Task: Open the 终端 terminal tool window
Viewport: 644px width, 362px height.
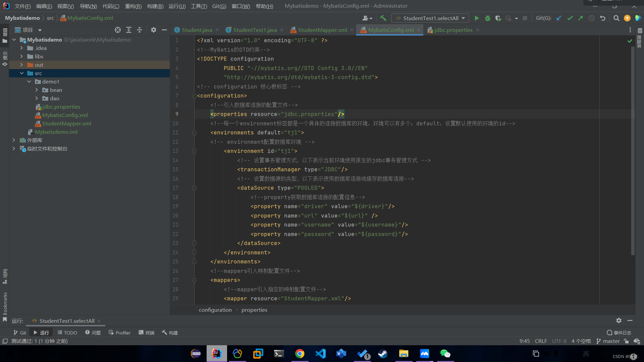Action: [146, 333]
